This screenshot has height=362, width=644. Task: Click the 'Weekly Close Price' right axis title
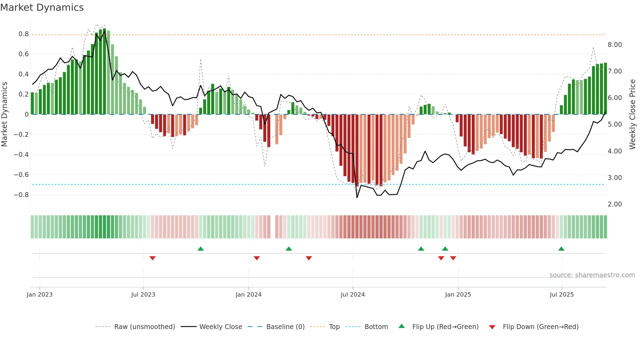click(x=632, y=114)
